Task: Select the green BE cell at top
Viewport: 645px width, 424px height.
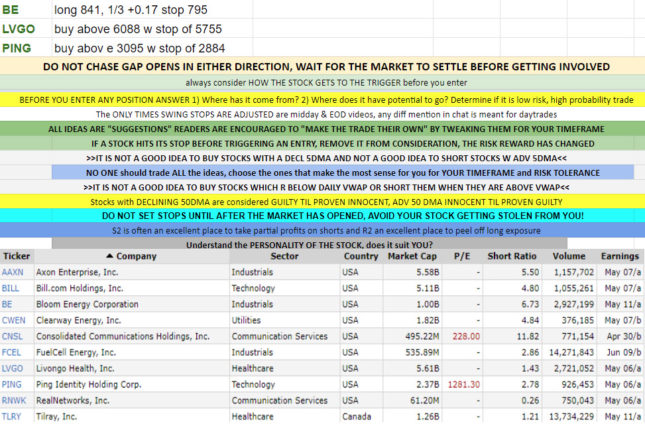Action: click(26, 9)
